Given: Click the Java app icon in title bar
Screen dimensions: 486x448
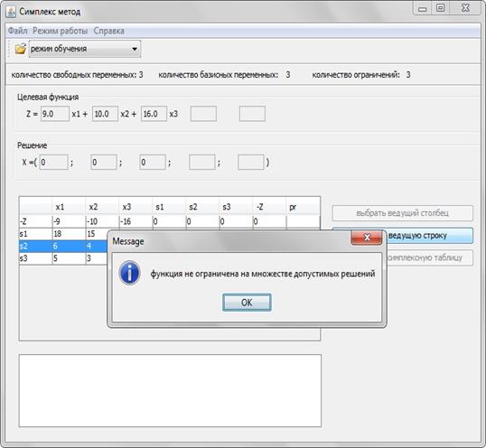Looking at the screenshot, I should click(x=11, y=12).
